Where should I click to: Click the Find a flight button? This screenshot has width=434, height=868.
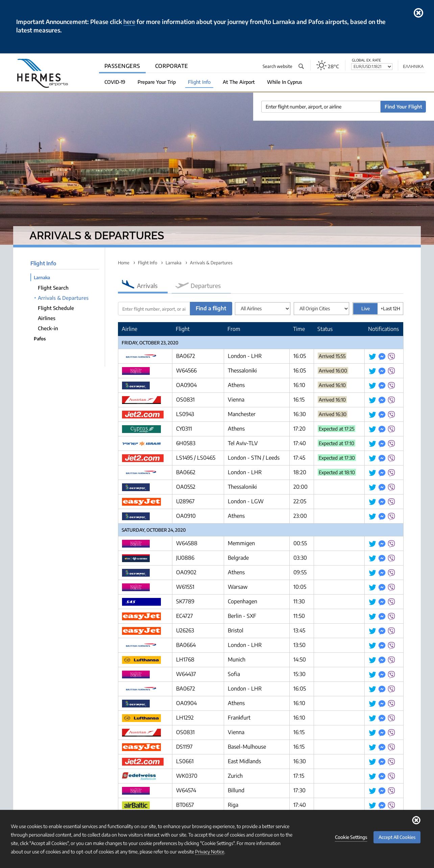211,309
